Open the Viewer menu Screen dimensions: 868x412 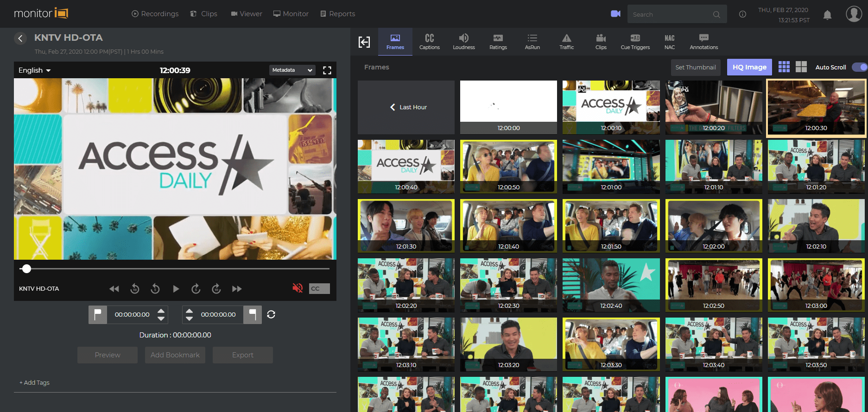247,14
